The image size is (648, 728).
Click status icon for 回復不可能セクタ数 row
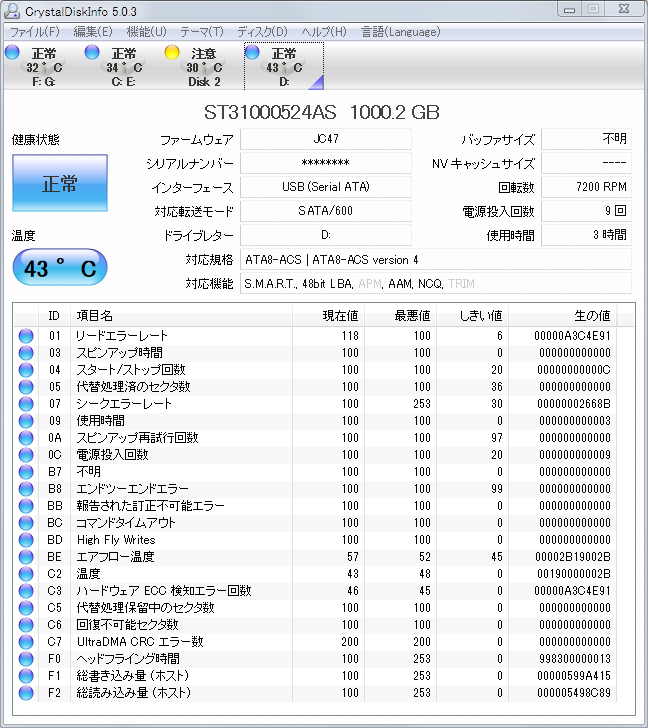[x=26, y=625]
